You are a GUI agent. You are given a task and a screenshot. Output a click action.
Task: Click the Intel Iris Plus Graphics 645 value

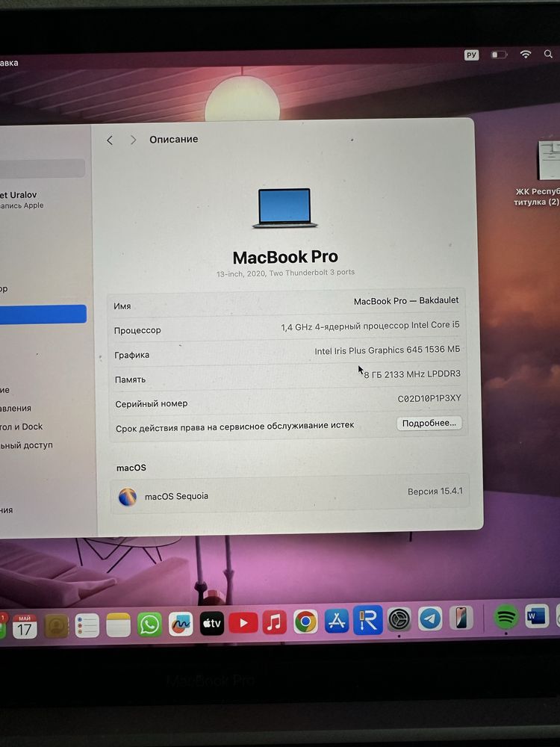pyautogui.click(x=387, y=350)
